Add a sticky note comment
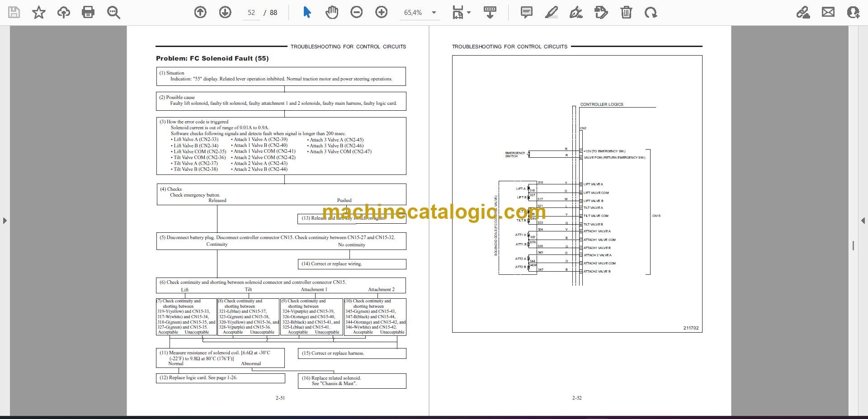 (x=527, y=12)
